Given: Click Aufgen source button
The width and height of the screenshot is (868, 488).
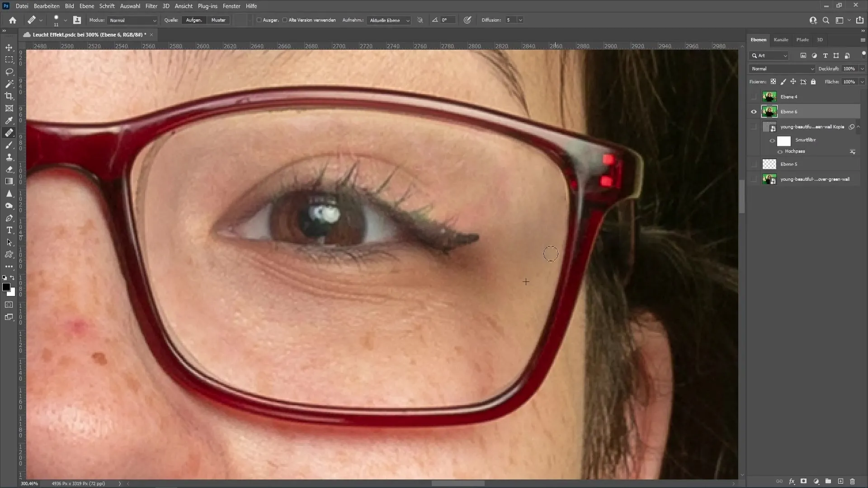Looking at the screenshot, I should pos(194,20).
